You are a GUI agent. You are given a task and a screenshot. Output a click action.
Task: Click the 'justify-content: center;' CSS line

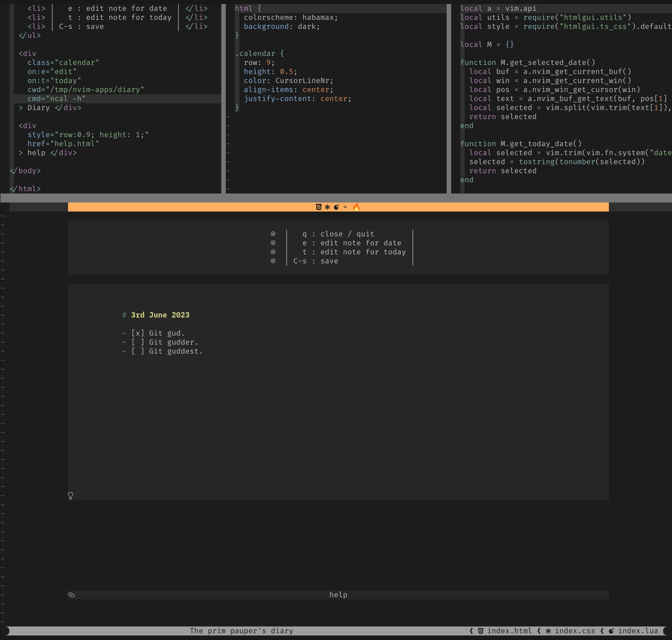click(298, 99)
